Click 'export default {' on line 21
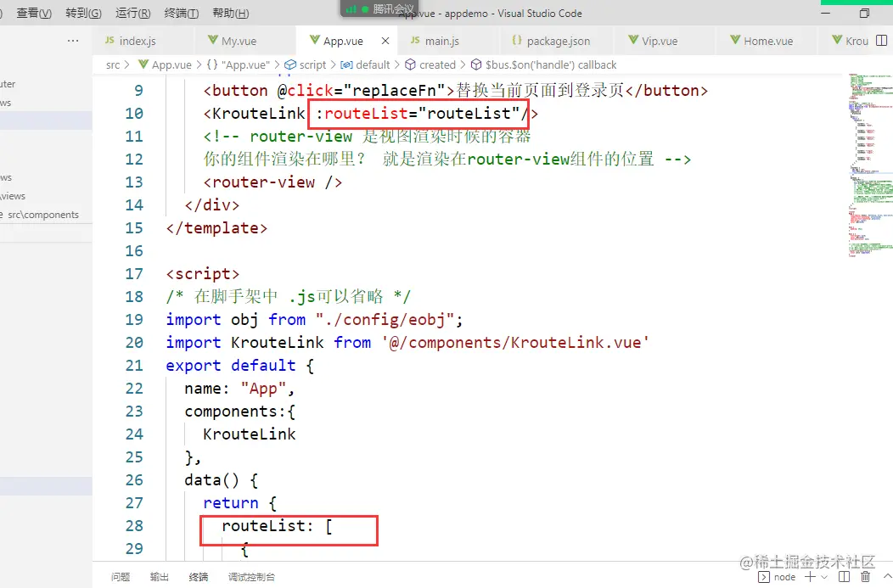The height and width of the screenshot is (588, 893). pyautogui.click(x=239, y=366)
